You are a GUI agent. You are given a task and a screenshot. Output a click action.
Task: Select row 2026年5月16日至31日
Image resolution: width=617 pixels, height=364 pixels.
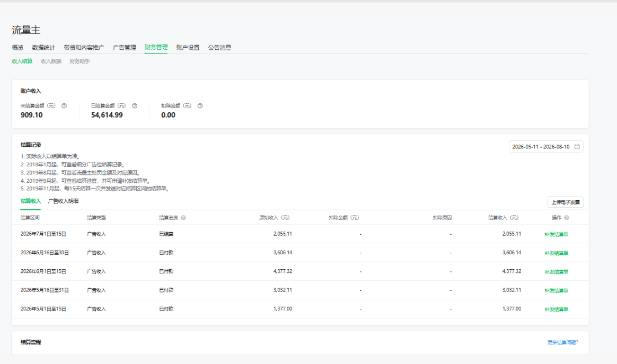point(300,290)
